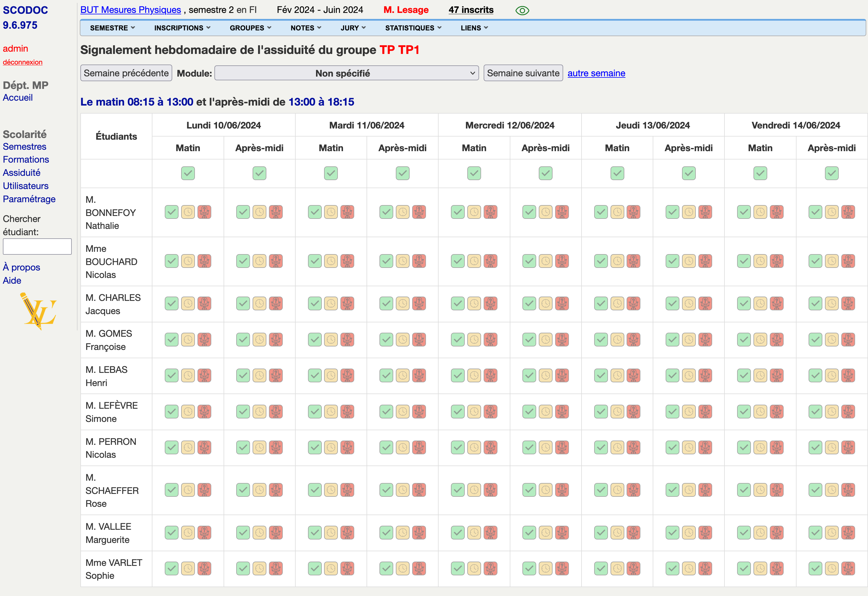Mark BONNEFOY Nathalie present Monday morning
Viewport: 868px width, 596px height.
click(x=172, y=212)
